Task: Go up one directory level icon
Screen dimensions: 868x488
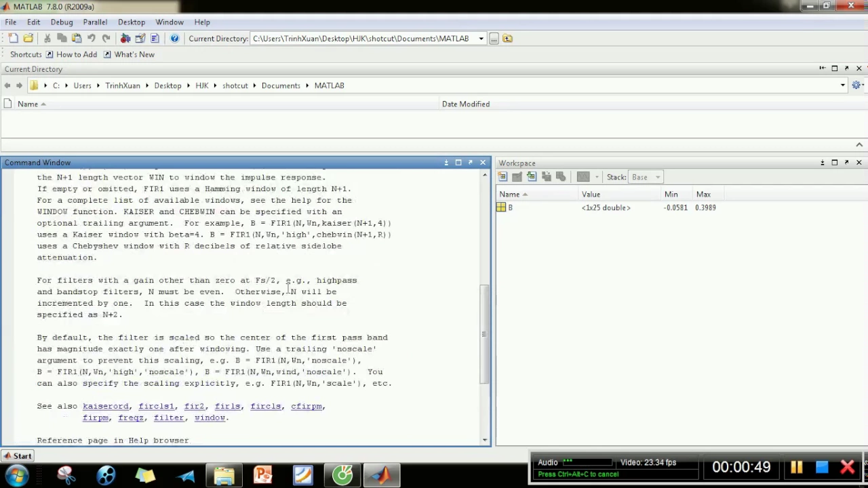Action: coord(507,39)
